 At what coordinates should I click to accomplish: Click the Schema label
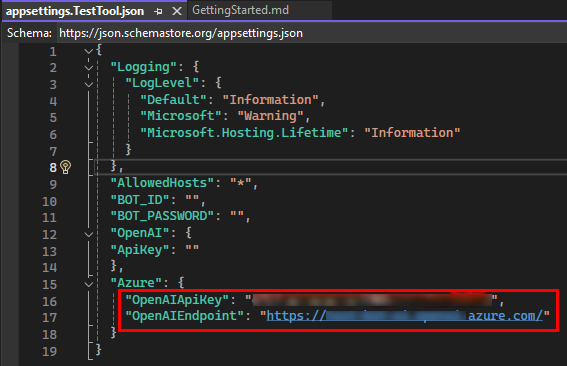pyautogui.click(x=29, y=33)
